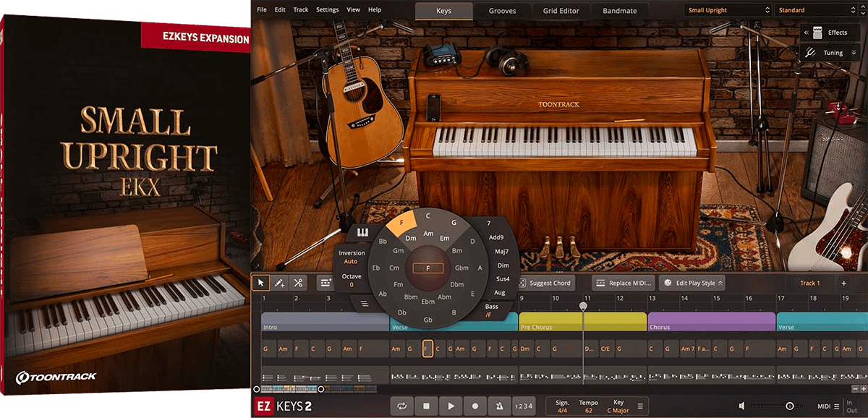The image size is (868, 418).
Task: Stop playback
Action: pos(426,406)
